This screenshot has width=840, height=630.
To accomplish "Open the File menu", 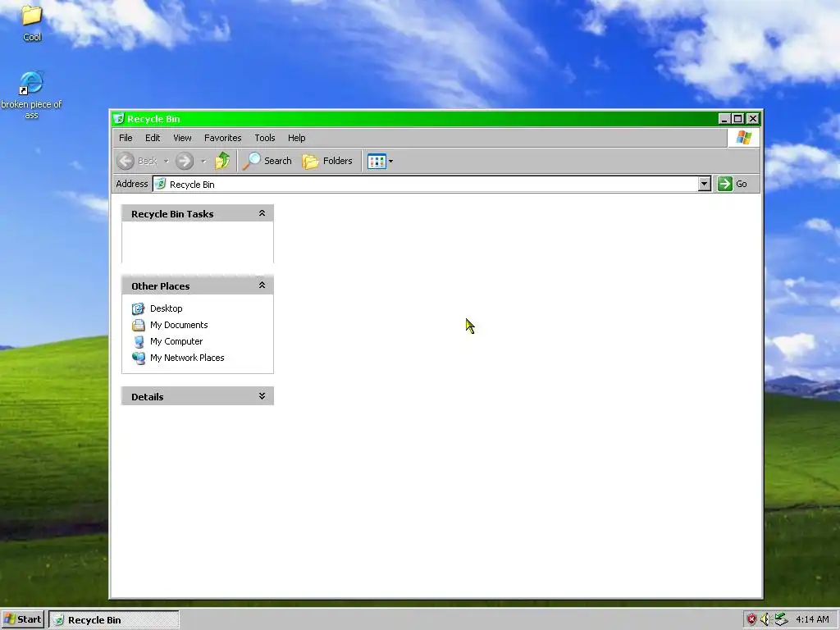I will click(126, 138).
